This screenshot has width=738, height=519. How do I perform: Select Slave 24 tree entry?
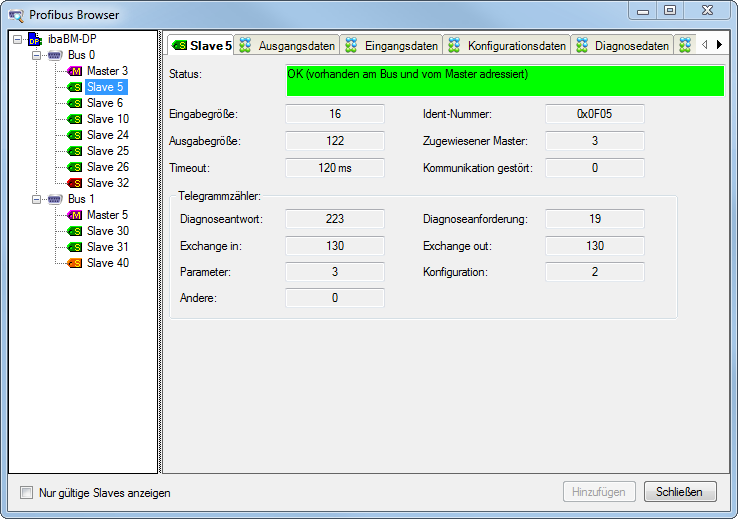(108, 135)
